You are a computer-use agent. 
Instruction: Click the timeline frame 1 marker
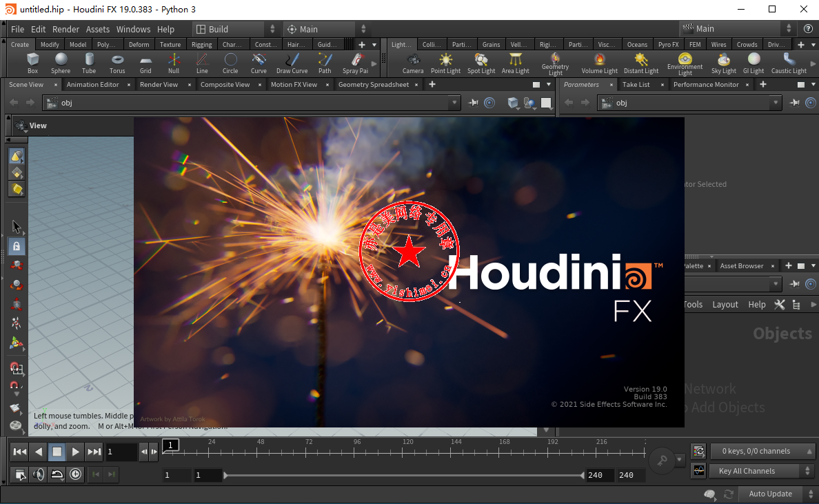pyautogui.click(x=171, y=445)
